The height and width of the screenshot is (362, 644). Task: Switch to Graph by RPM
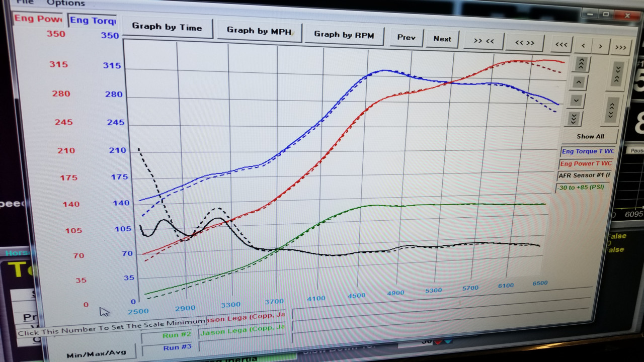344,35
